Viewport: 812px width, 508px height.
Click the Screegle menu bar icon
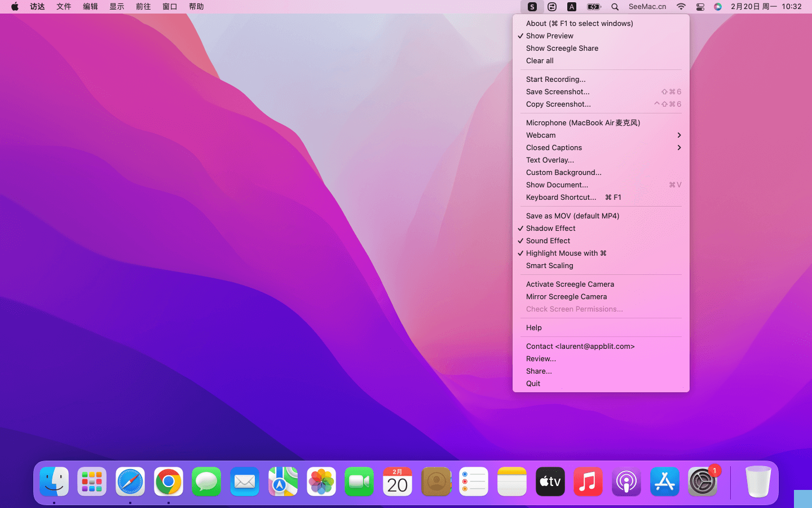pyautogui.click(x=532, y=7)
